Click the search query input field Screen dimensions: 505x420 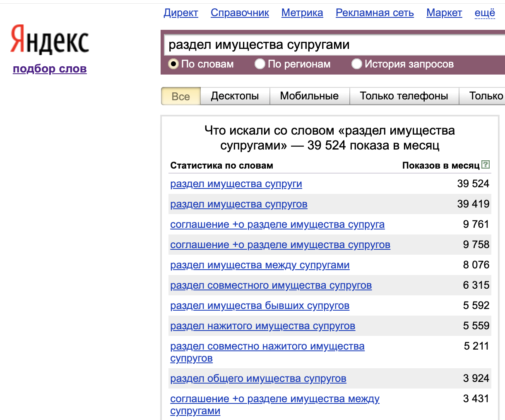[331, 45]
